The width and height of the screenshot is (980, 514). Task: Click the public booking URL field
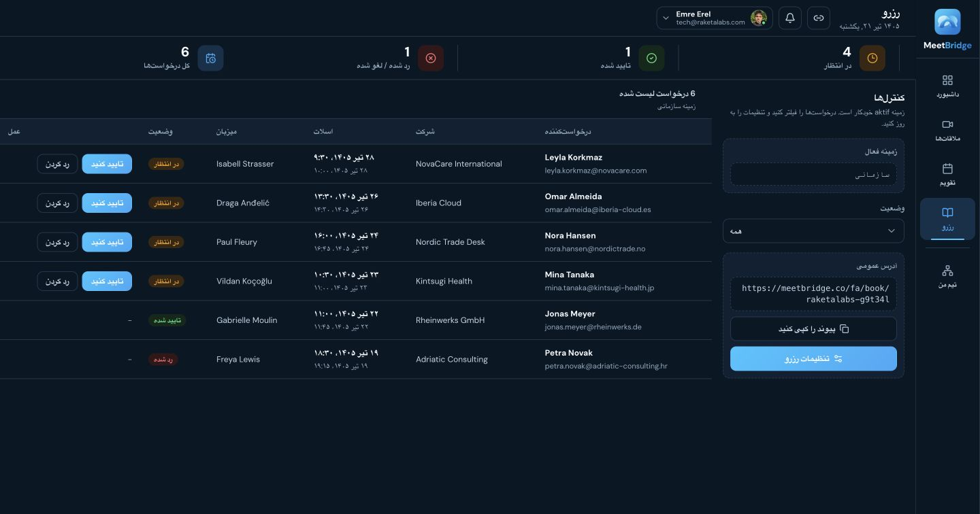click(x=813, y=294)
